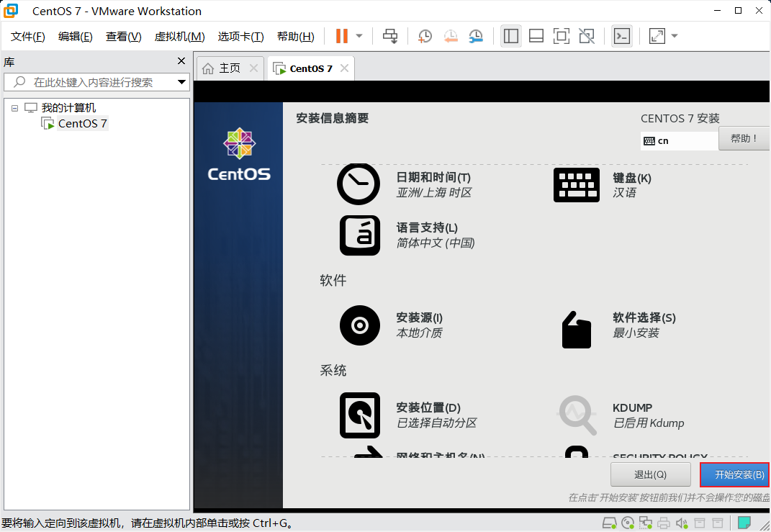Image resolution: width=771 pixels, height=532 pixels.
Task: Enter full screen mode icon
Action: coord(561,36)
